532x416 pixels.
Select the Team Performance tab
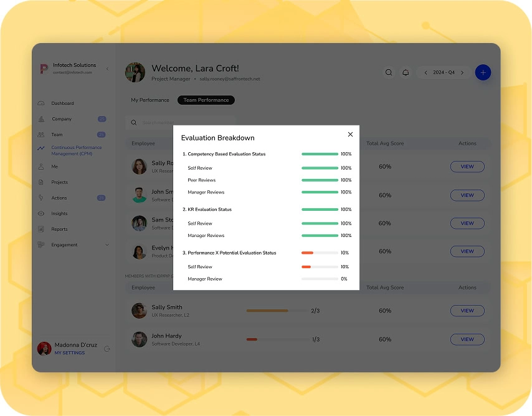pos(206,100)
